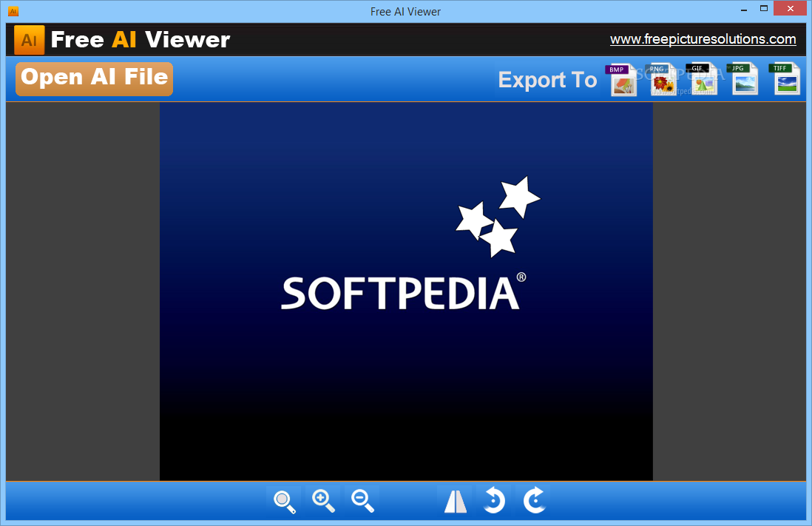
Task: Maximize the Free AI Viewer window
Action: pos(764,9)
